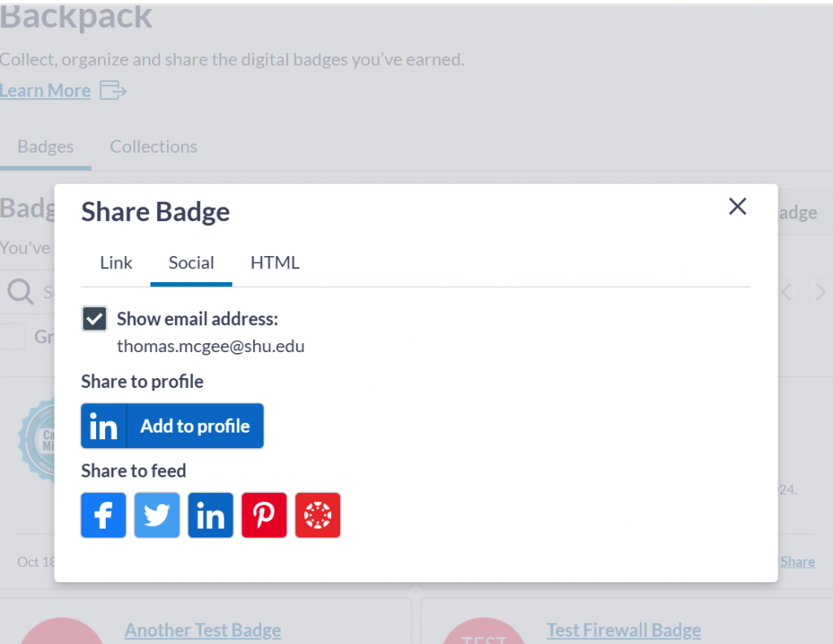Screen dimensions: 833x644
Task: Switch to the Link tab
Action: [x=116, y=263]
